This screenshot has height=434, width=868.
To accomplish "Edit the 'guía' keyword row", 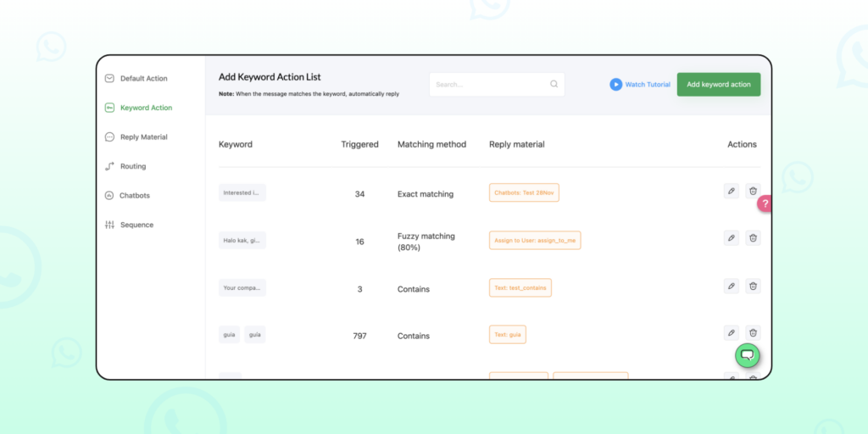I will tap(732, 332).
